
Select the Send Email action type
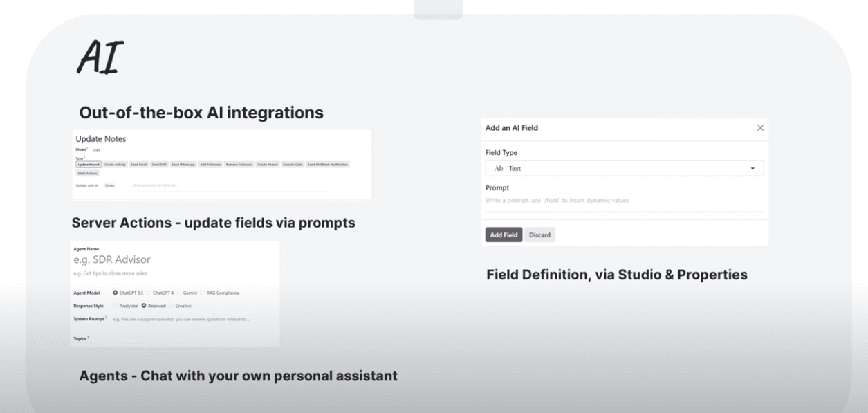138,165
